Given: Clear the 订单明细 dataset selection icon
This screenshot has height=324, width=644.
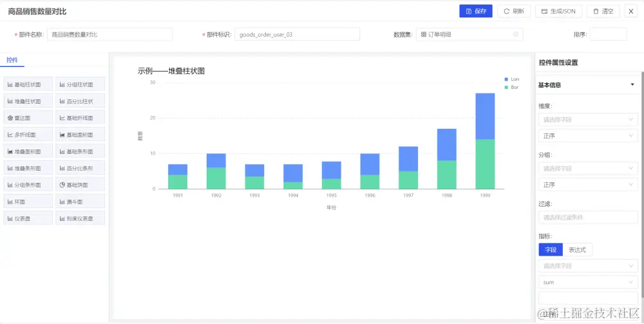Looking at the screenshot, I should tap(516, 35).
